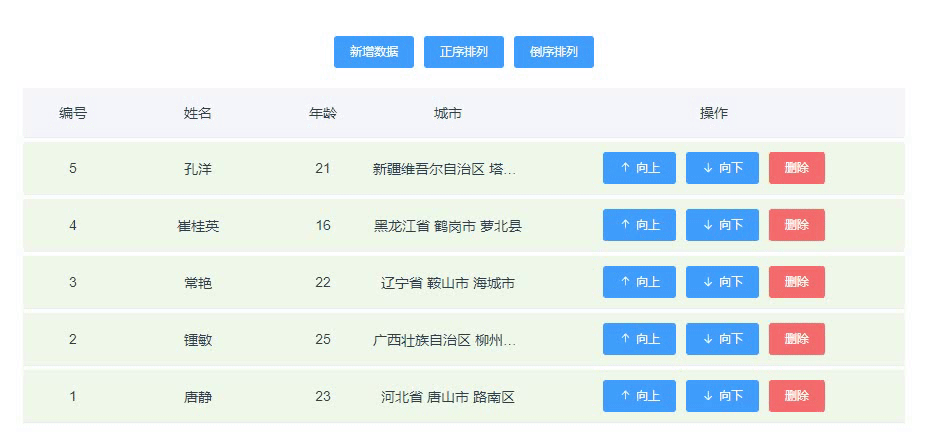This screenshot has width=928, height=448.
Task: Sort descending with 倒序排列 button
Action: 553,52
